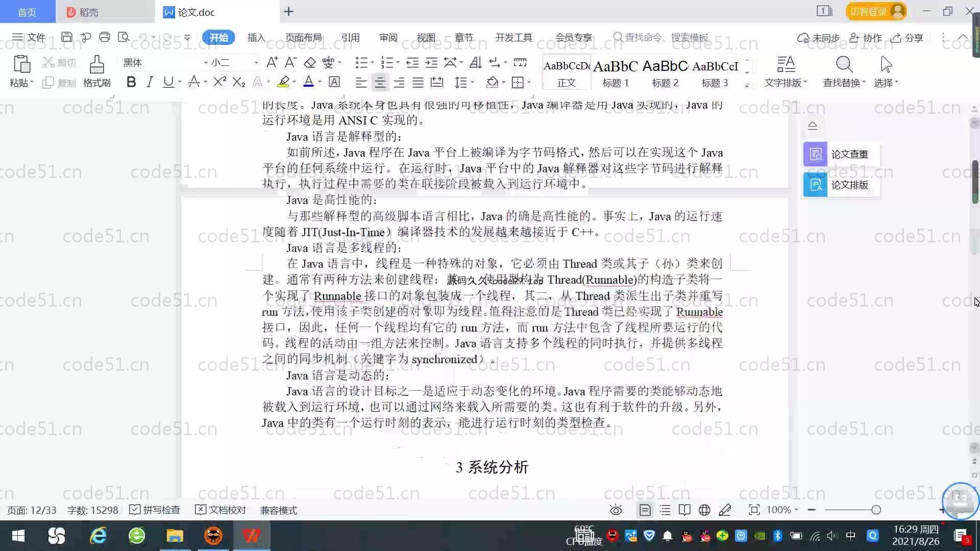Click the Windows Start button
This screenshot has width=980, height=551.
click(x=18, y=536)
